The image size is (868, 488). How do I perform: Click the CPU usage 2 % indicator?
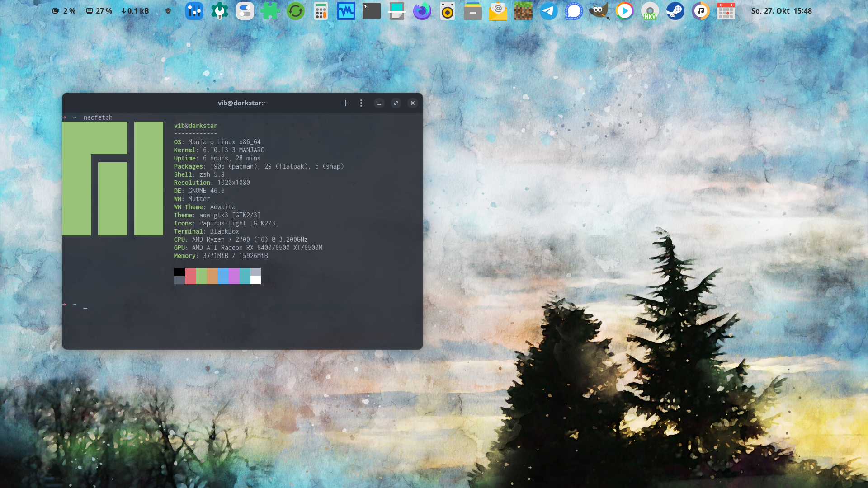[x=64, y=11]
